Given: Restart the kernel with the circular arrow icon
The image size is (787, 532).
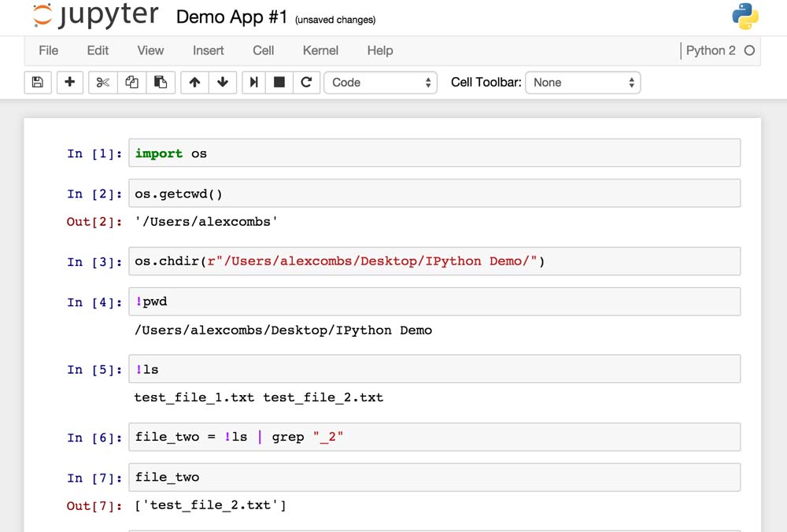Looking at the screenshot, I should (x=306, y=83).
